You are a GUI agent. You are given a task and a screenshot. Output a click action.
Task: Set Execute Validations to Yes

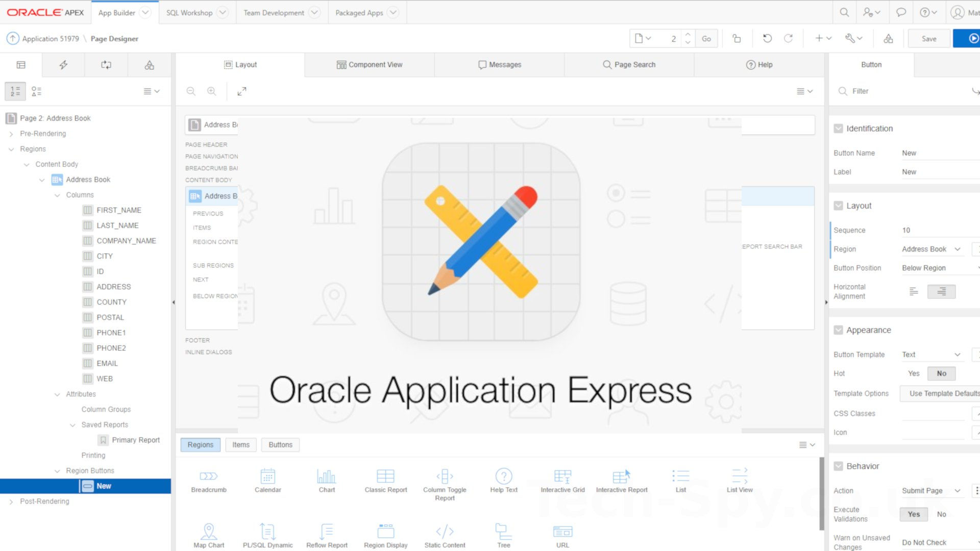click(914, 514)
